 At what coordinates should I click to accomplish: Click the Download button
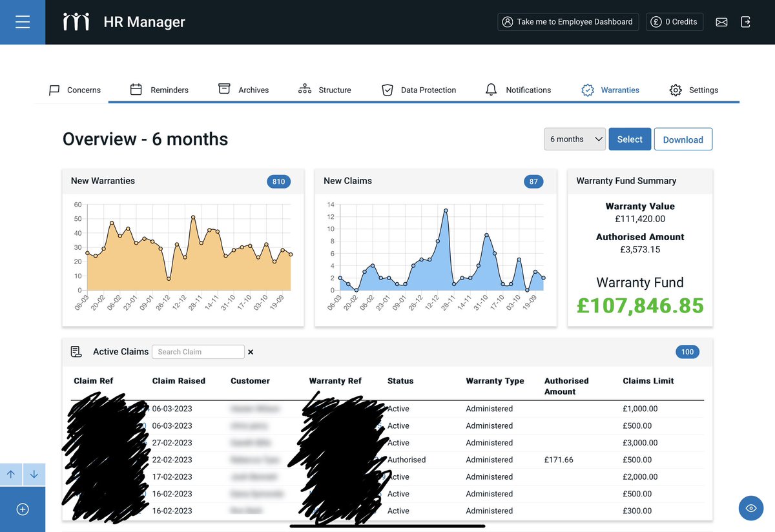(683, 139)
